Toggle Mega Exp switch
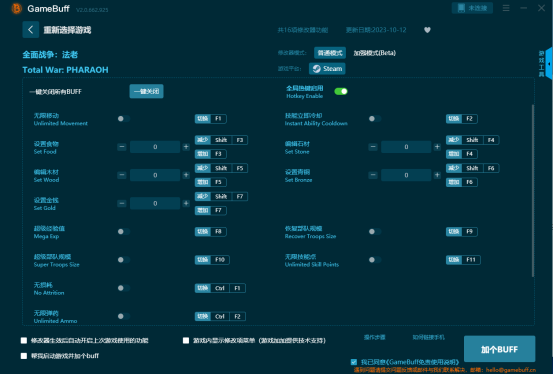Screen dimensions: 554x374 (x=124, y=232)
